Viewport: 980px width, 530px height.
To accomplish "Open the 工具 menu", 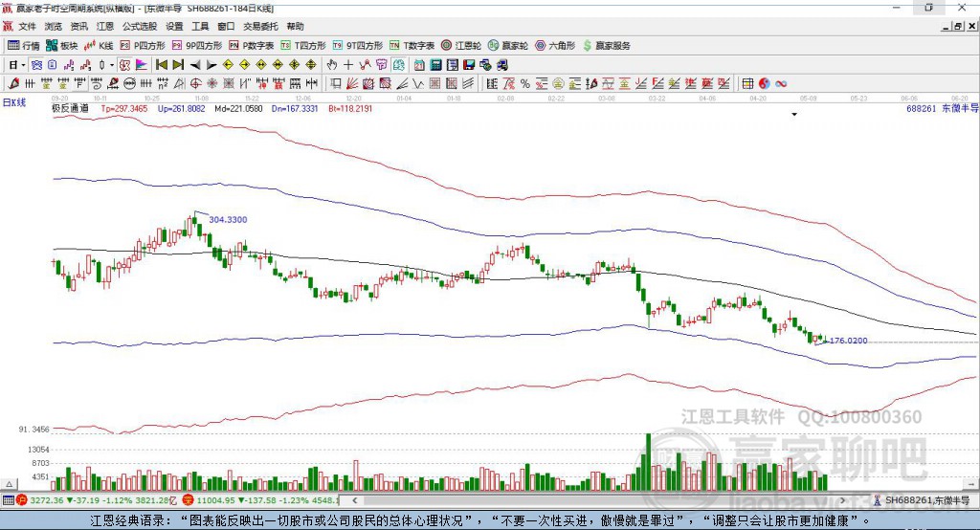I will [x=200, y=26].
